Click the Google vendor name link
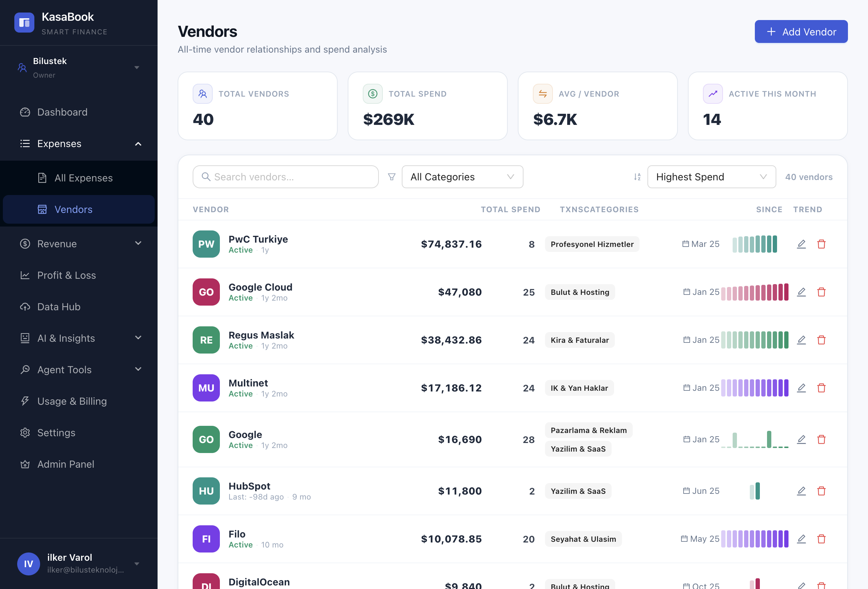868x589 pixels. pyautogui.click(x=245, y=434)
